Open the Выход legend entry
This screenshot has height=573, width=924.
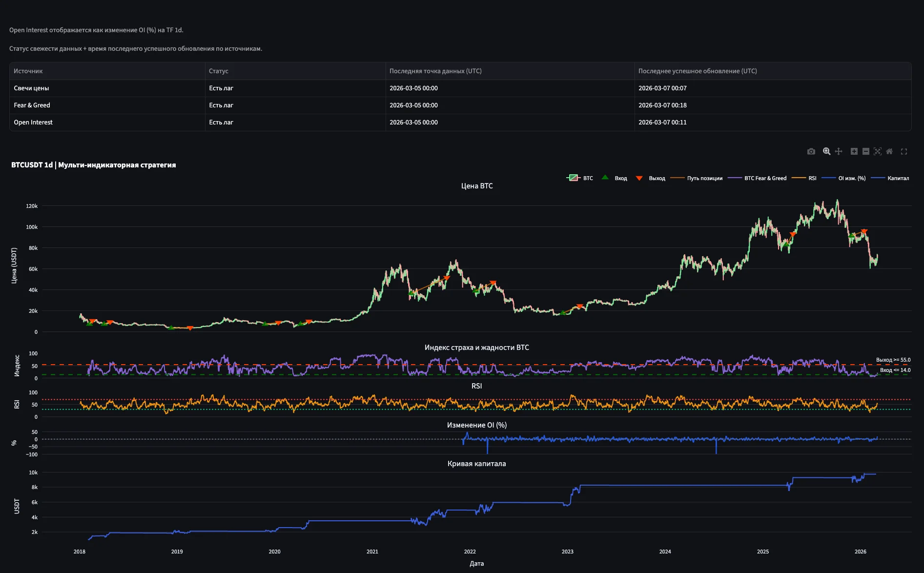657,178
